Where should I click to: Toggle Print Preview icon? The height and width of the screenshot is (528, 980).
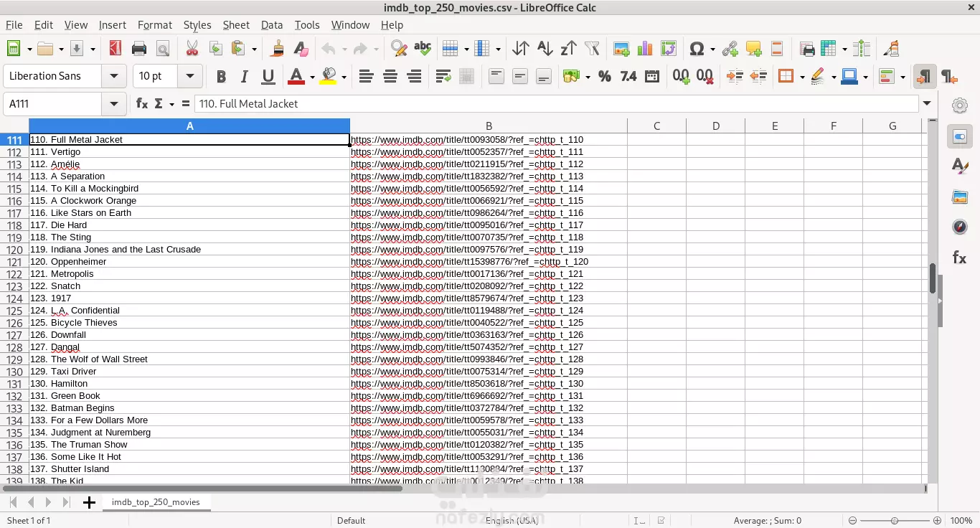(163, 49)
